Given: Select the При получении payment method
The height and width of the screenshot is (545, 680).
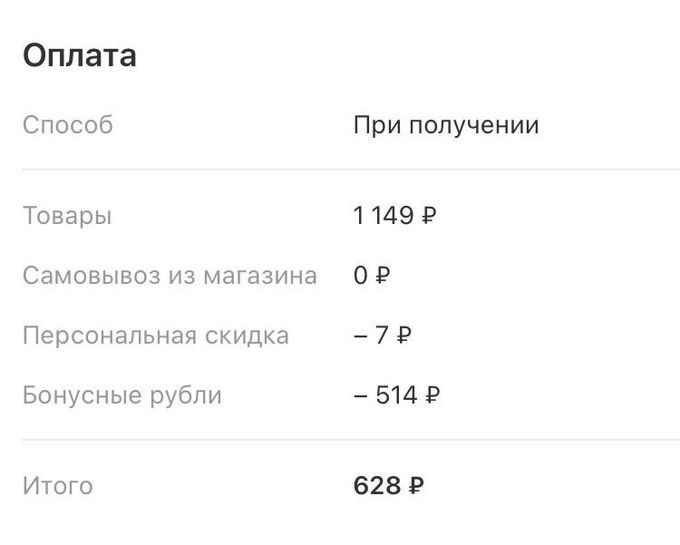Looking at the screenshot, I should [x=446, y=126].
